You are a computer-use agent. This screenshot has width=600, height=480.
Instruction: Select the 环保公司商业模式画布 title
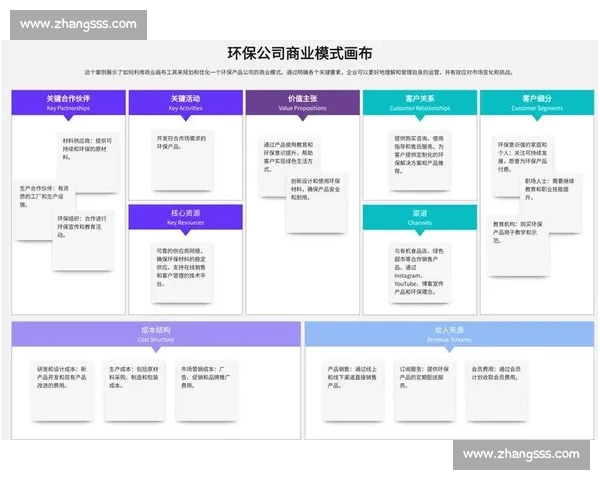(300, 54)
